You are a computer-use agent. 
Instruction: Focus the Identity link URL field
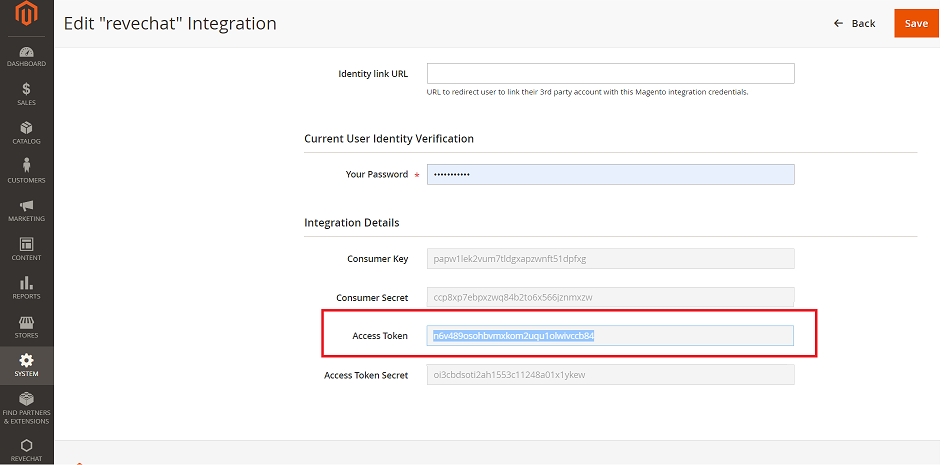pyautogui.click(x=610, y=73)
